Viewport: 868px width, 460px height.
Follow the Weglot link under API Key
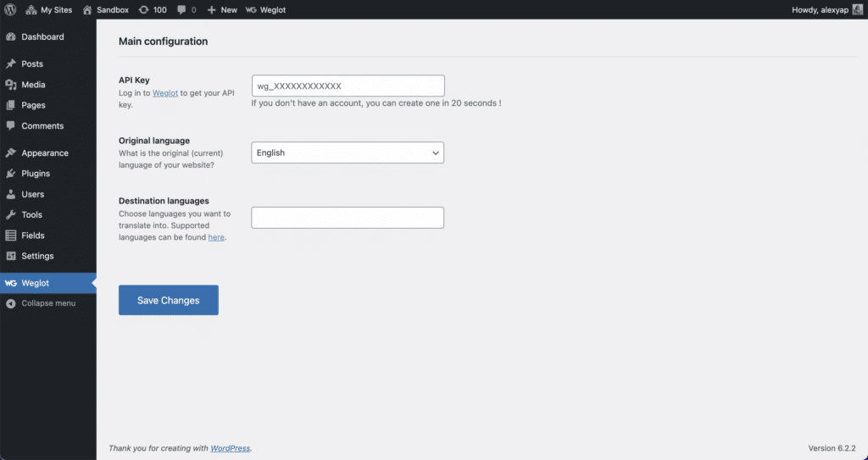[x=165, y=93]
